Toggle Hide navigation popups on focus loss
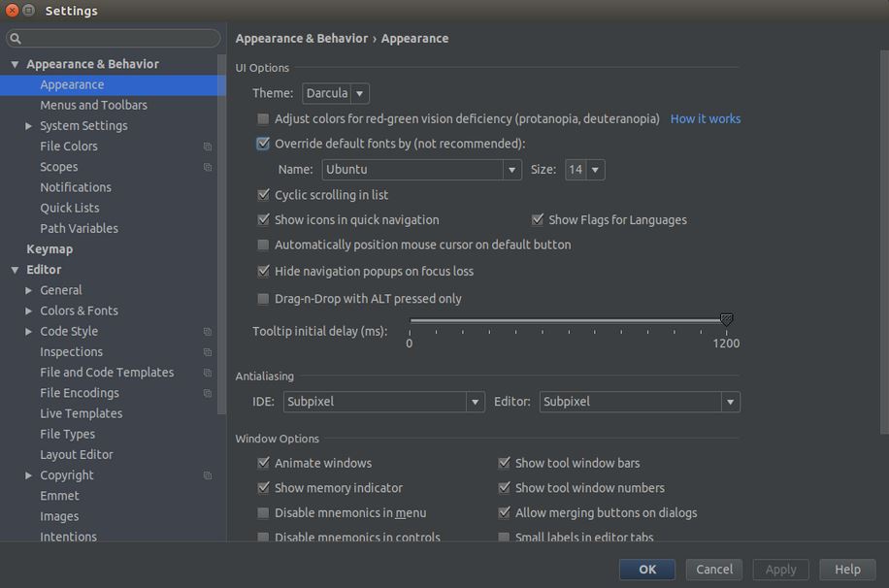The height and width of the screenshot is (588, 889). click(263, 271)
